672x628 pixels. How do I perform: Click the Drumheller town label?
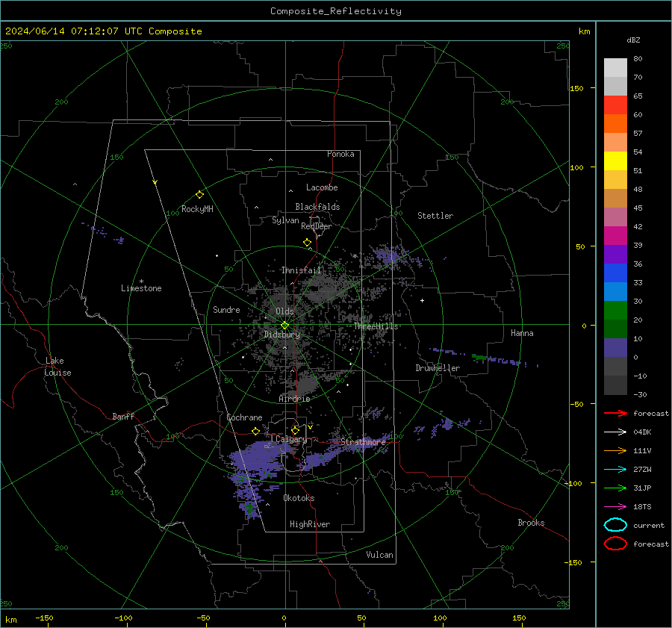438,368
